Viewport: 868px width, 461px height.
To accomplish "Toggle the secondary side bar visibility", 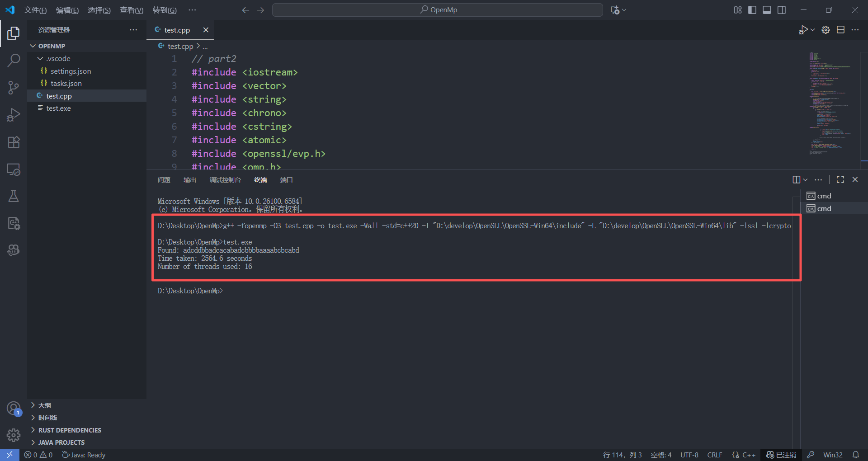I will pyautogui.click(x=782, y=10).
